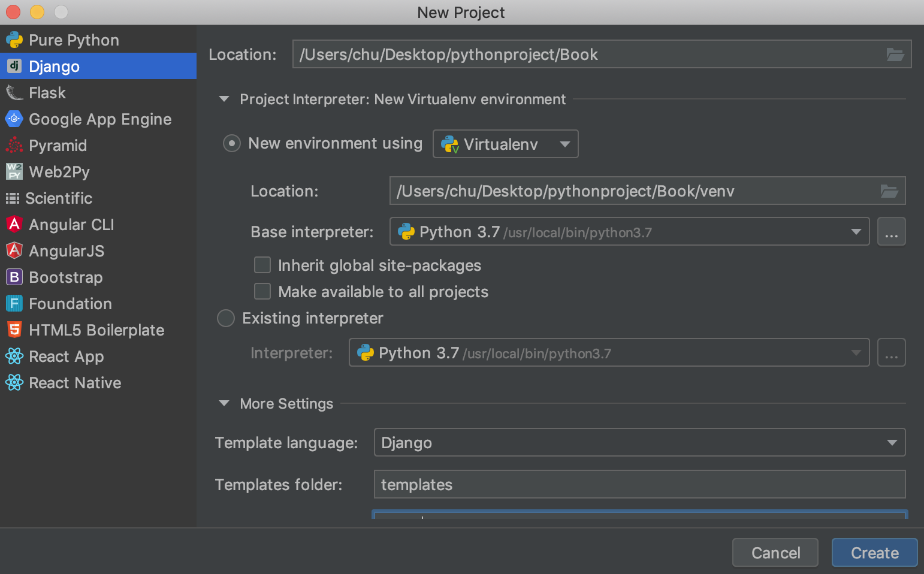The image size is (924, 574).
Task: Click the Angular CLI icon
Action: point(14,225)
